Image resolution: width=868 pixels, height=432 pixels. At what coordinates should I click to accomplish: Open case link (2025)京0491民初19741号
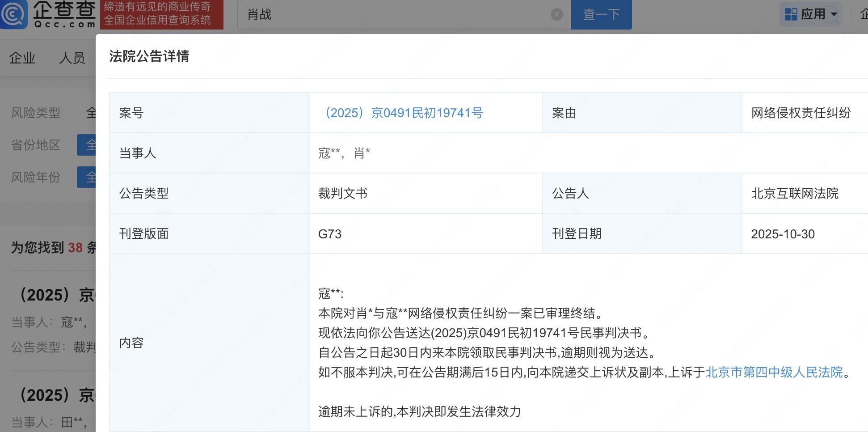pos(404,113)
